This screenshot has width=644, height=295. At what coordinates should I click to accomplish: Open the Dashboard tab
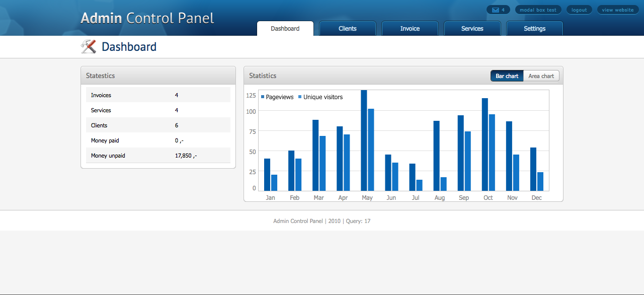[x=285, y=29]
